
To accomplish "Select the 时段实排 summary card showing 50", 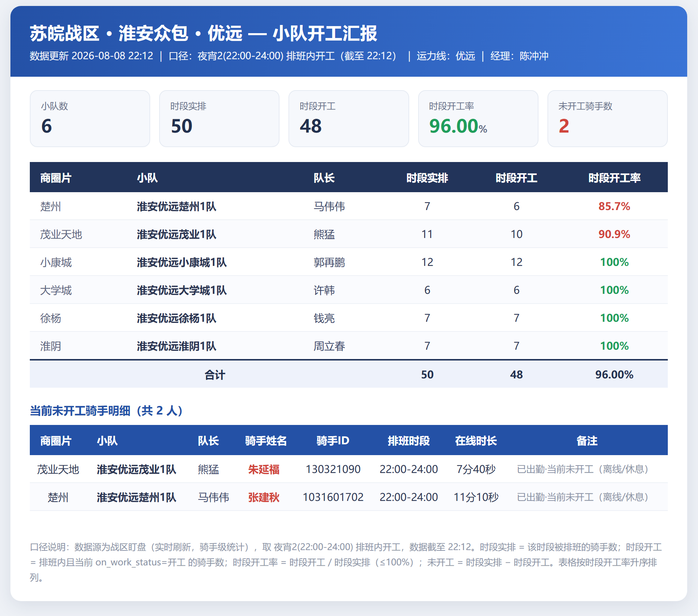I will coord(219,118).
